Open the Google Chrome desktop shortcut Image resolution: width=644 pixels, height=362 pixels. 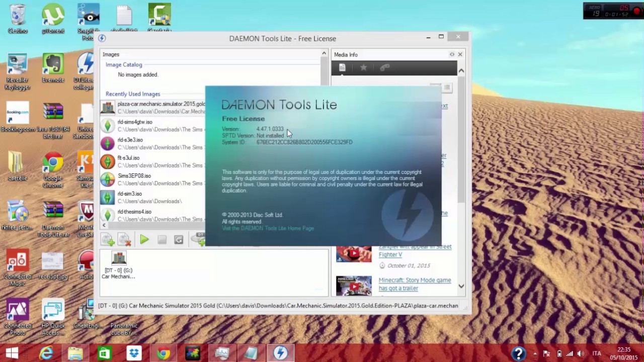point(53,170)
